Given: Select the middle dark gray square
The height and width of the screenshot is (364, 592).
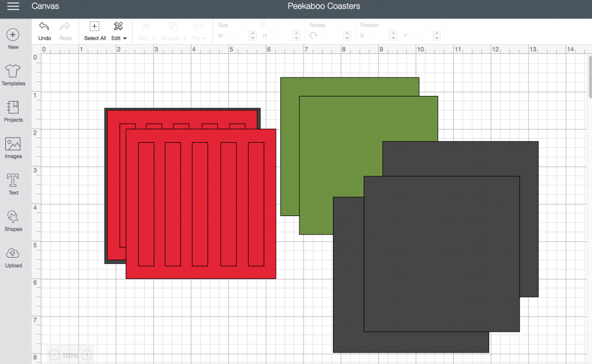Looking at the screenshot, I should click(x=442, y=254).
